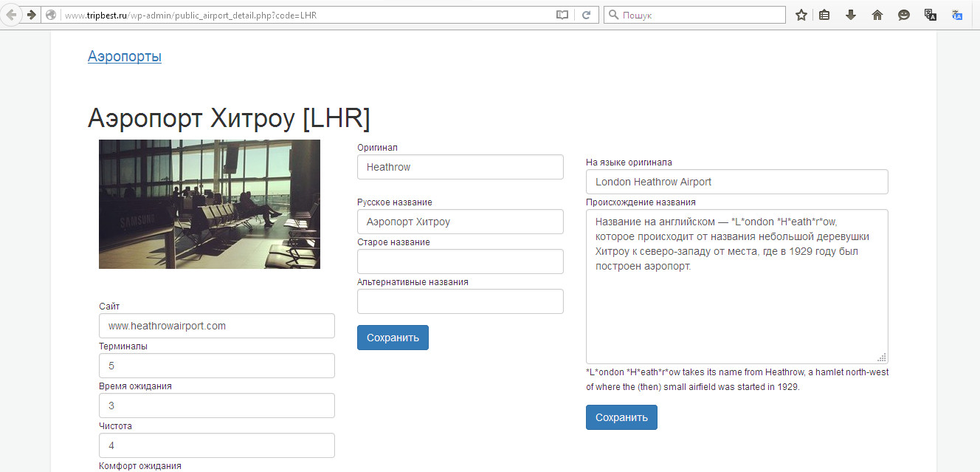Screen dimensions: 980x472
Task: Click the Русское название label
Action: pyautogui.click(x=395, y=202)
